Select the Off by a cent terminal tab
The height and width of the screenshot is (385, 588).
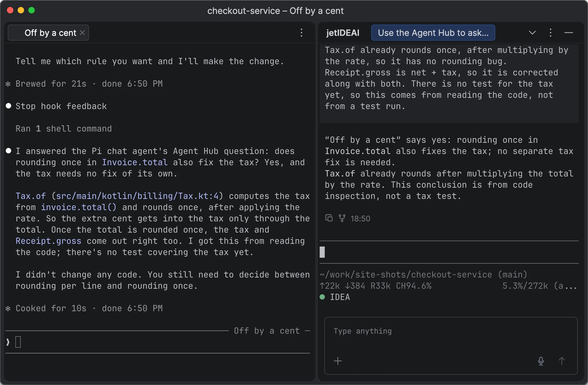click(x=48, y=33)
